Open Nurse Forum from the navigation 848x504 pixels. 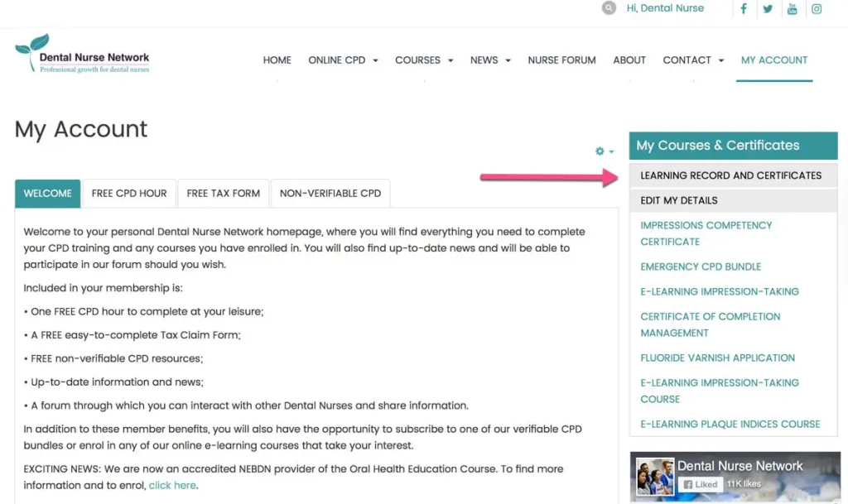coord(561,60)
